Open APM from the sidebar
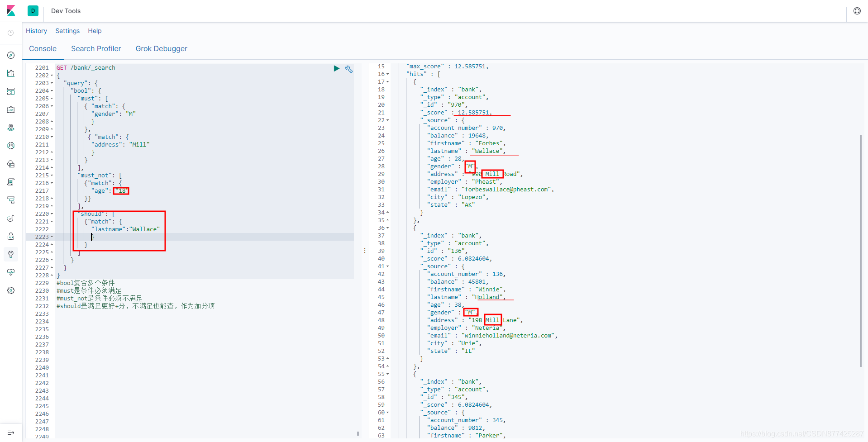 click(x=11, y=200)
